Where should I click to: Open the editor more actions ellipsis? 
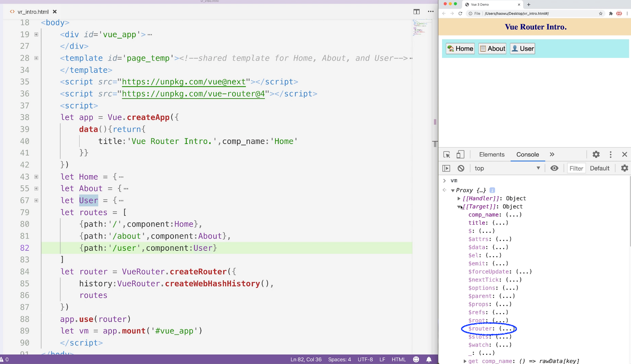tap(431, 12)
